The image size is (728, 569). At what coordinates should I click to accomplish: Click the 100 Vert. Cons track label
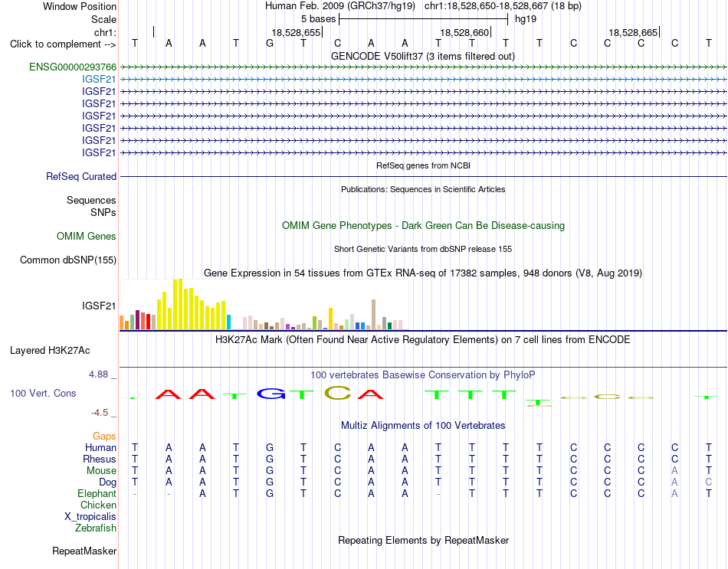tap(43, 393)
